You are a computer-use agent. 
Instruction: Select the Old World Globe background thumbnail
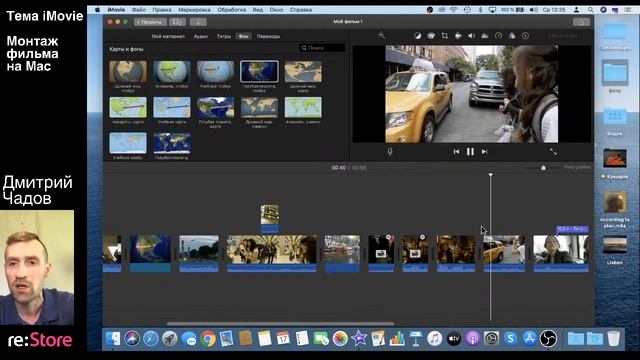pos(128,72)
